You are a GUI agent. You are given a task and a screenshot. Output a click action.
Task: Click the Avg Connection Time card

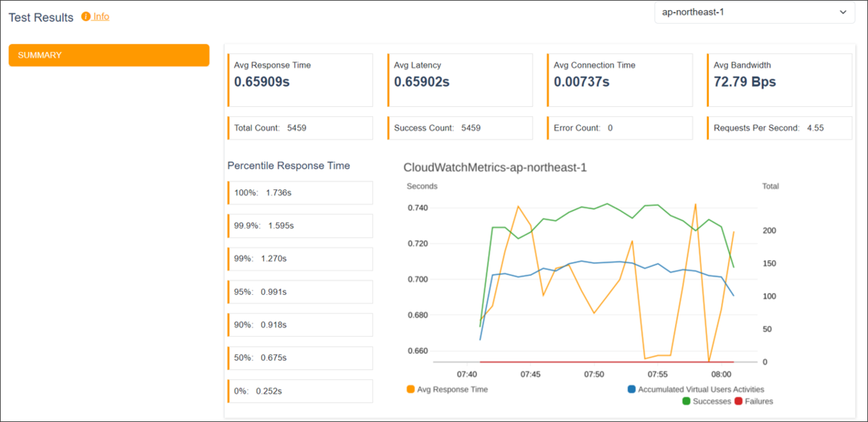[x=620, y=79]
